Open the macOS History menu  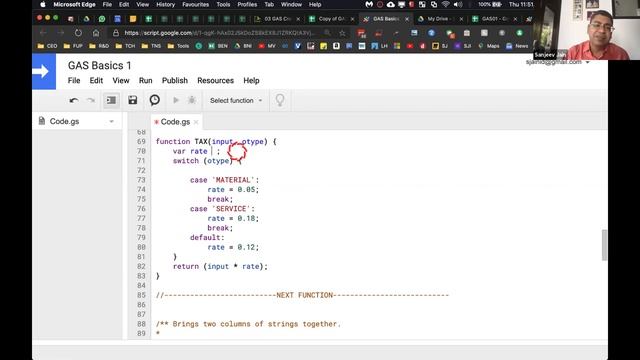165,4
